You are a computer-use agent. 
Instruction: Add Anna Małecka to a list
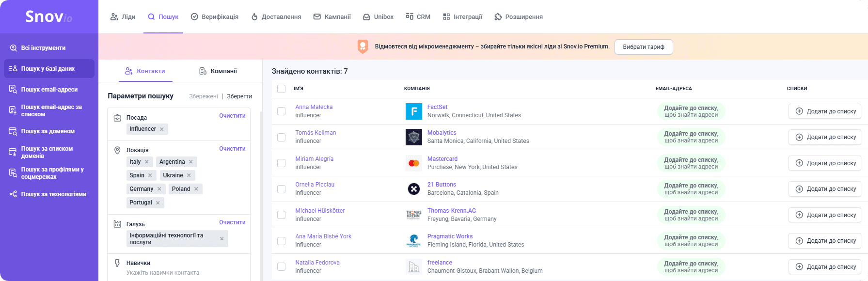point(825,111)
